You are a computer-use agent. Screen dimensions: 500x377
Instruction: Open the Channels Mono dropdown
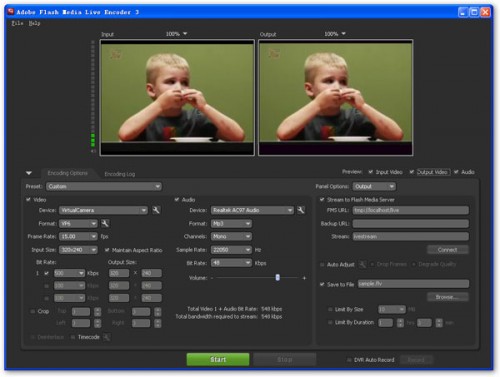(231, 236)
